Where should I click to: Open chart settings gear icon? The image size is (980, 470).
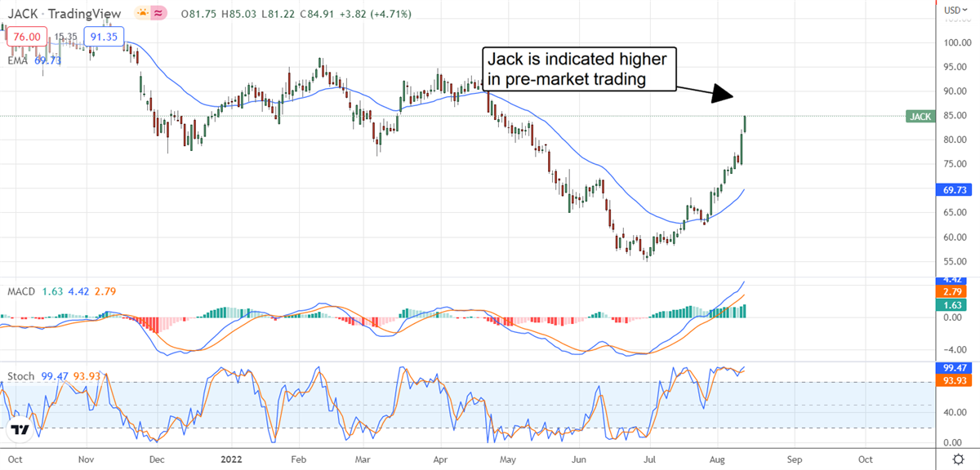click(956, 459)
